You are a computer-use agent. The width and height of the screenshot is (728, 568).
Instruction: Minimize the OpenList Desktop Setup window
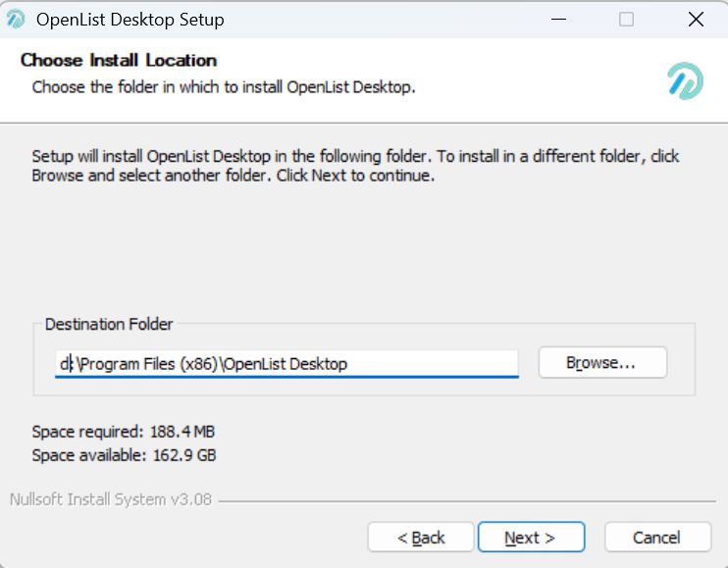(x=558, y=20)
